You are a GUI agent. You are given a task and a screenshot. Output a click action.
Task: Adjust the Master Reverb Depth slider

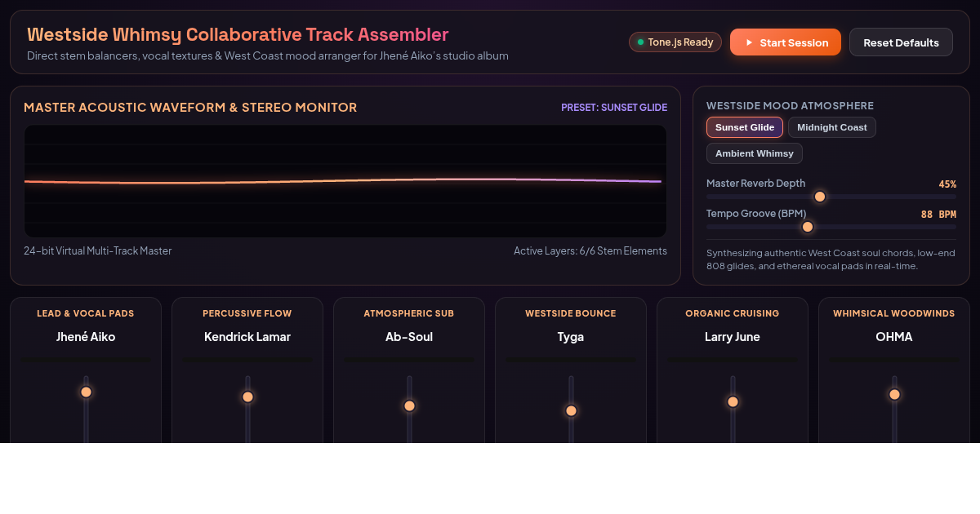(831, 197)
